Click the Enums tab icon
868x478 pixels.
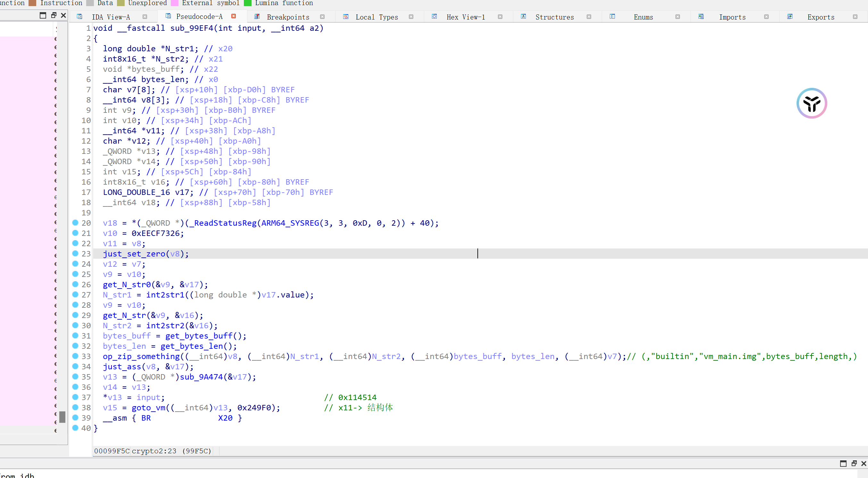[x=612, y=17]
